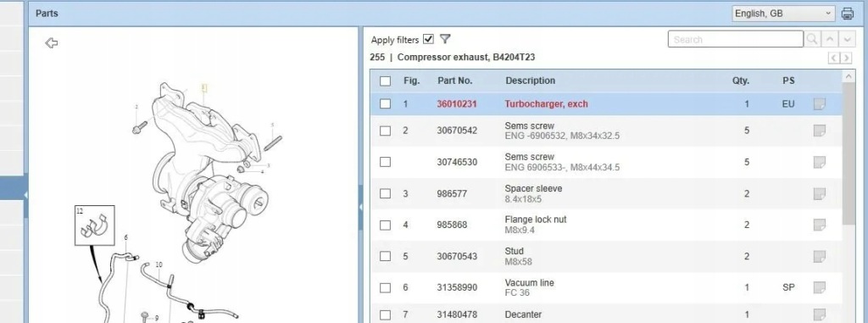
Task: Jump to next search result arrow
Action: click(847, 39)
